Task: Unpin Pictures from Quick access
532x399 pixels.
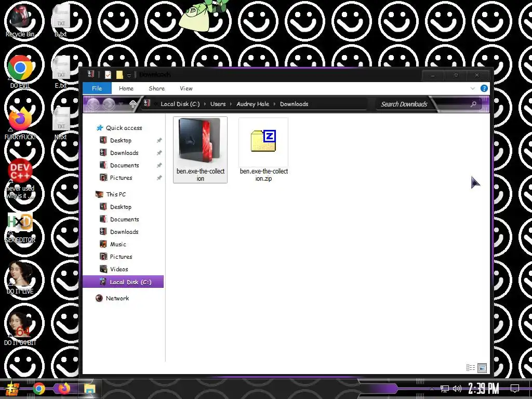Action: pos(159,178)
